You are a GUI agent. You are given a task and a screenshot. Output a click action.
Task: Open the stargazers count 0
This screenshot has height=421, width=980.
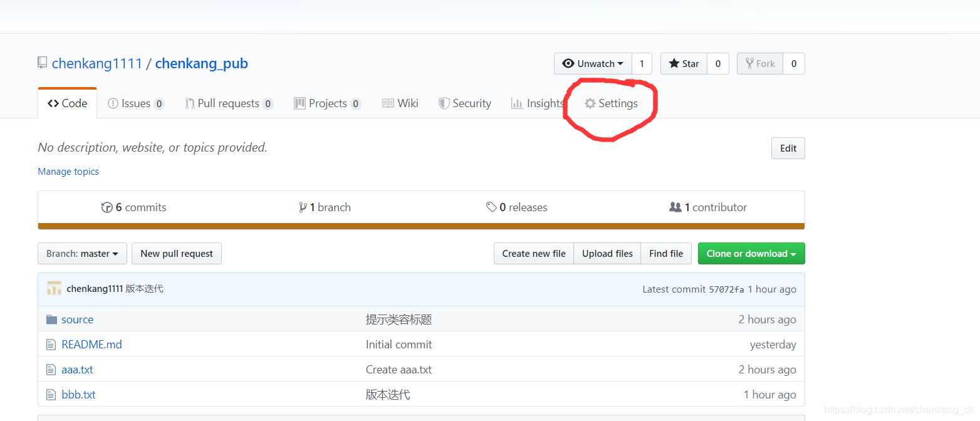pyautogui.click(x=718, y=64)
